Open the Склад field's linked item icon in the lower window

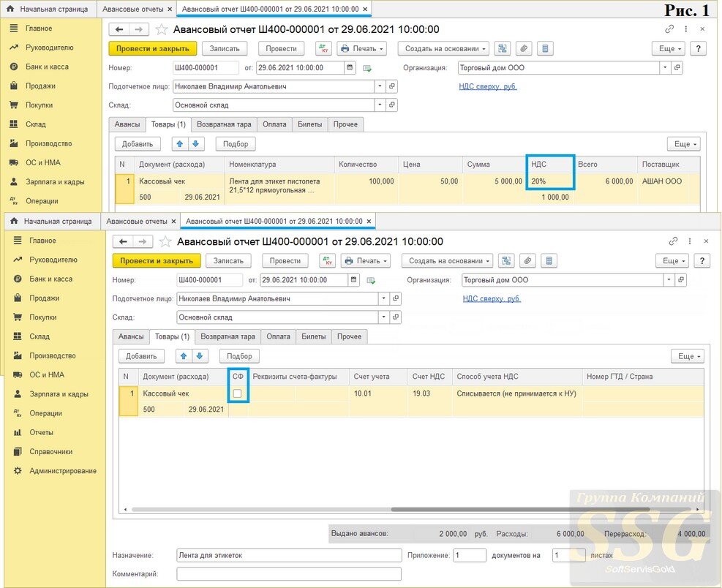tap(396, 317)
